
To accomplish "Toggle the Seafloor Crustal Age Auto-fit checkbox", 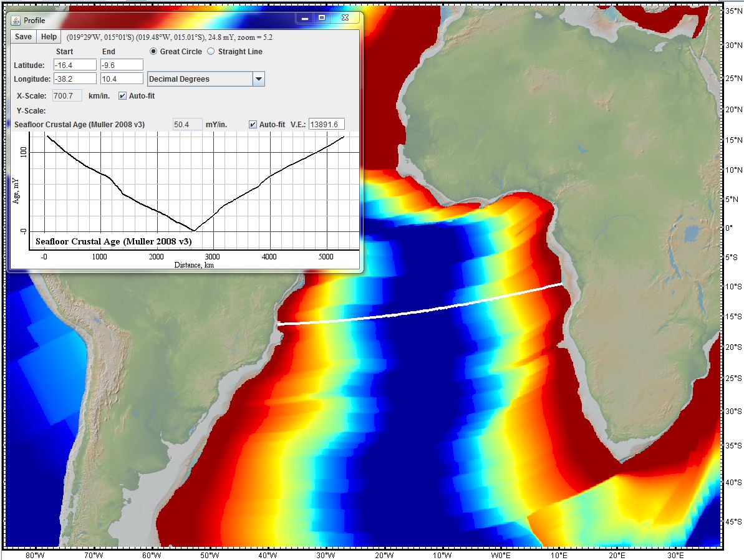I will click(253, 124).
